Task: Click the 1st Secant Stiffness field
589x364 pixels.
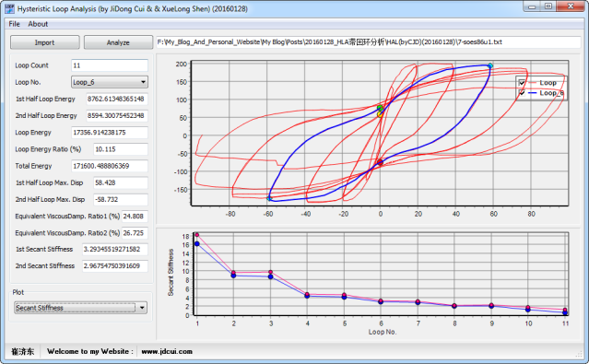Action: pos(115,249)
